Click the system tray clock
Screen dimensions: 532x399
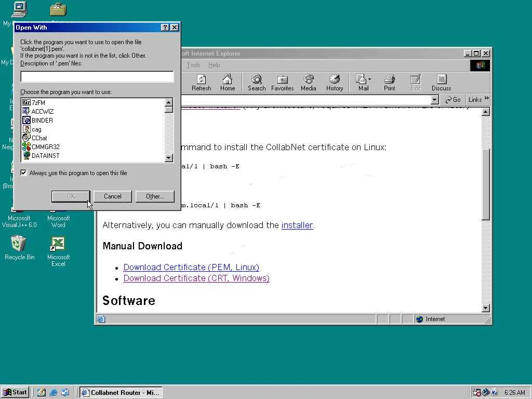click(515, 393)
